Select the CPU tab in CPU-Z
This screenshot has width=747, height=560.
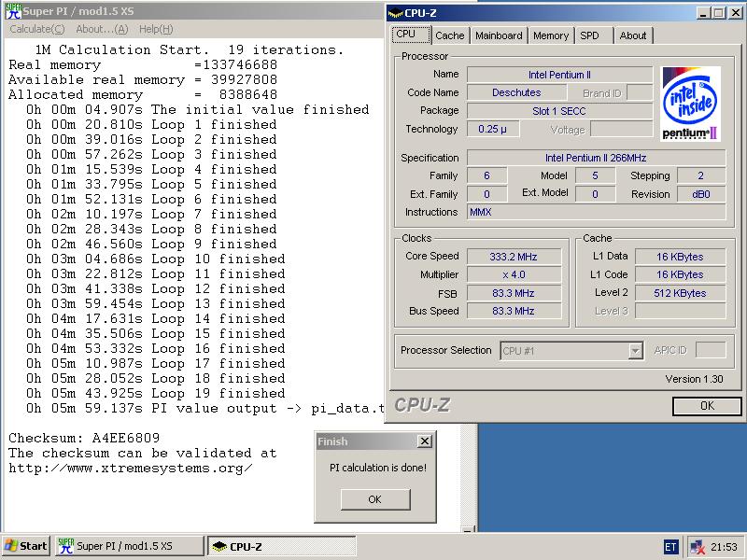click(x=411, y=35)
